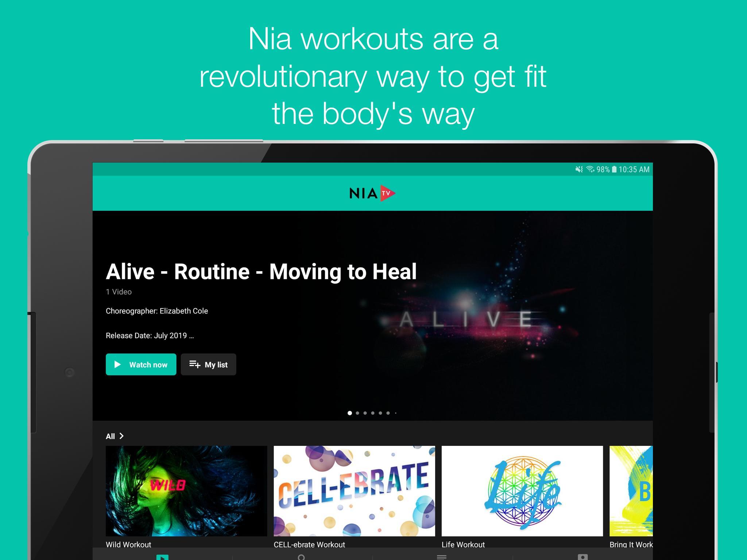The width and height of the screenshot is (747, 560).
Task: Select the first carousel page dot
Action: [x=350, y=413]
